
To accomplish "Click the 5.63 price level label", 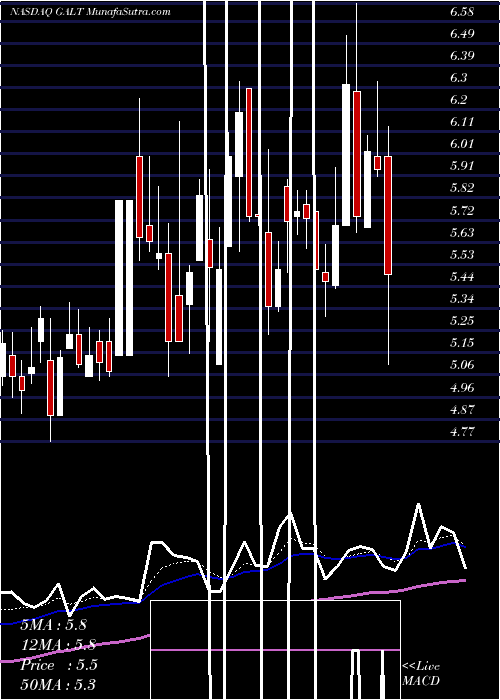I will (x=462, y=232).
